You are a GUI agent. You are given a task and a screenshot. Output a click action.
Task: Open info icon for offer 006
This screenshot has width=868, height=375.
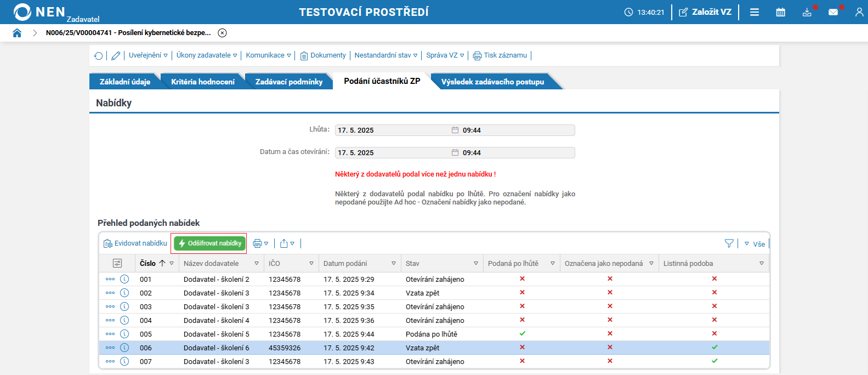(124, 348)
